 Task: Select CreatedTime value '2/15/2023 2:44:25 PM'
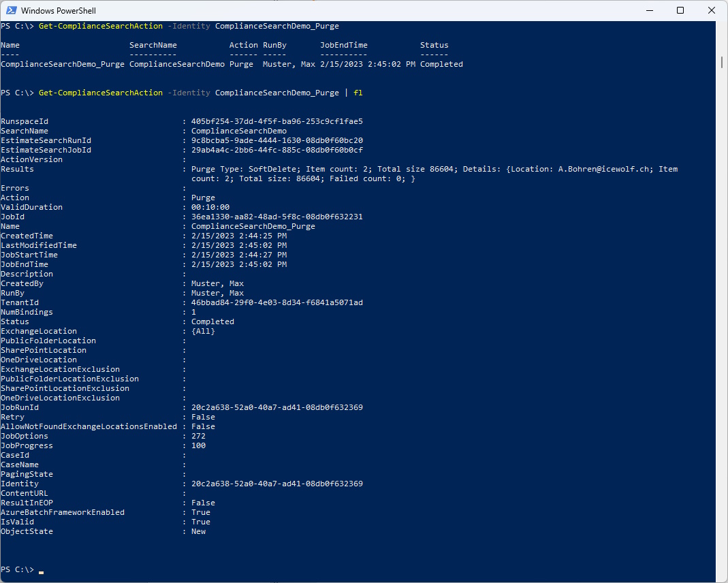point(239,236)
